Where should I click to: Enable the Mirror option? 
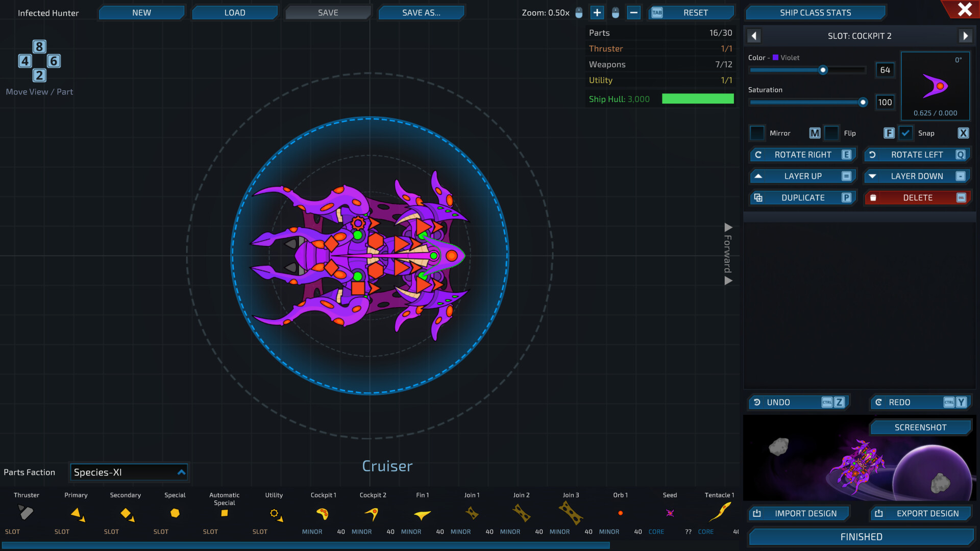(x=757, y=133)
